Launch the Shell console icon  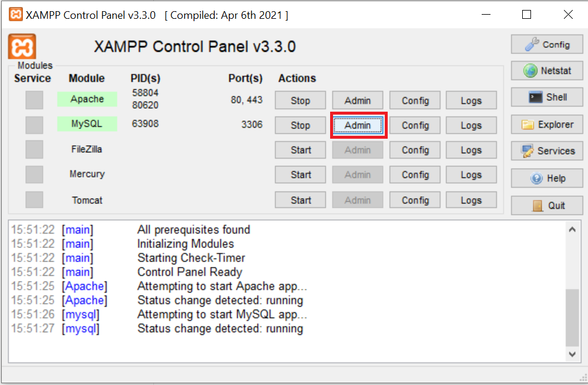coord(546,97)
